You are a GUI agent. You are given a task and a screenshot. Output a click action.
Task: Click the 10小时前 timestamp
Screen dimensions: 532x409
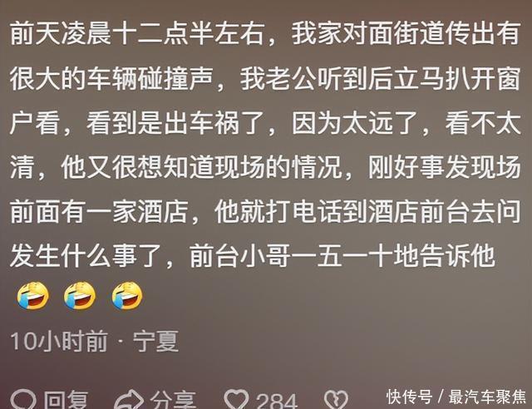[59, 341]
